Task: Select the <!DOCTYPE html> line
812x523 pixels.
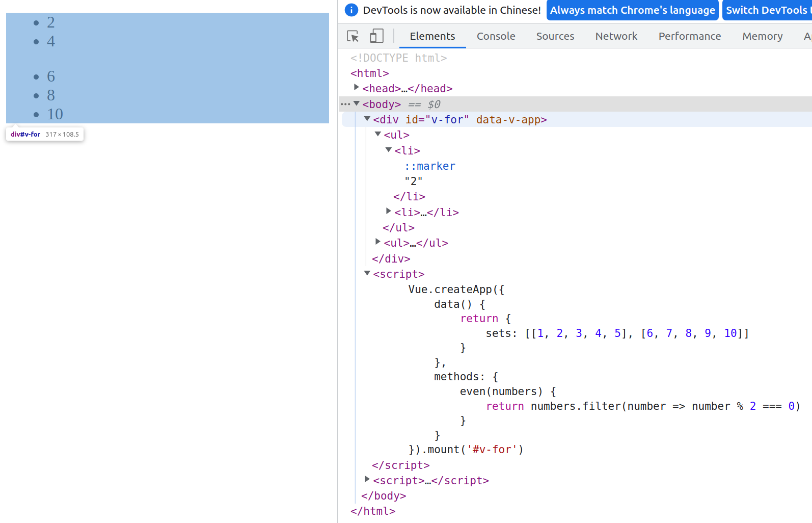Action: click(x=398, y=58)
